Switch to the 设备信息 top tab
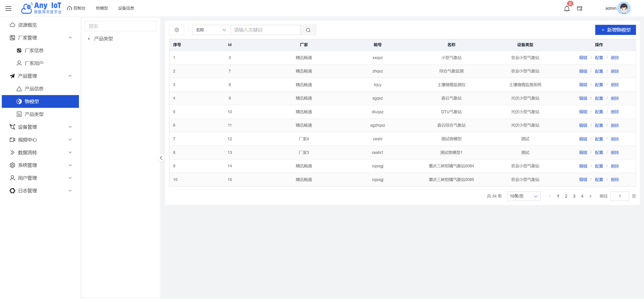The height and width of the screenshot is (302, 644). point(126,8)
